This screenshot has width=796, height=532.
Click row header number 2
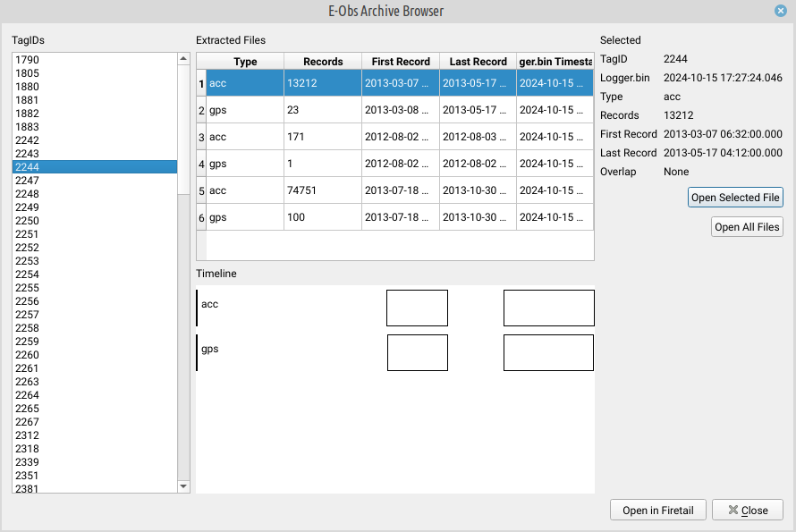(x=201, y=110)
